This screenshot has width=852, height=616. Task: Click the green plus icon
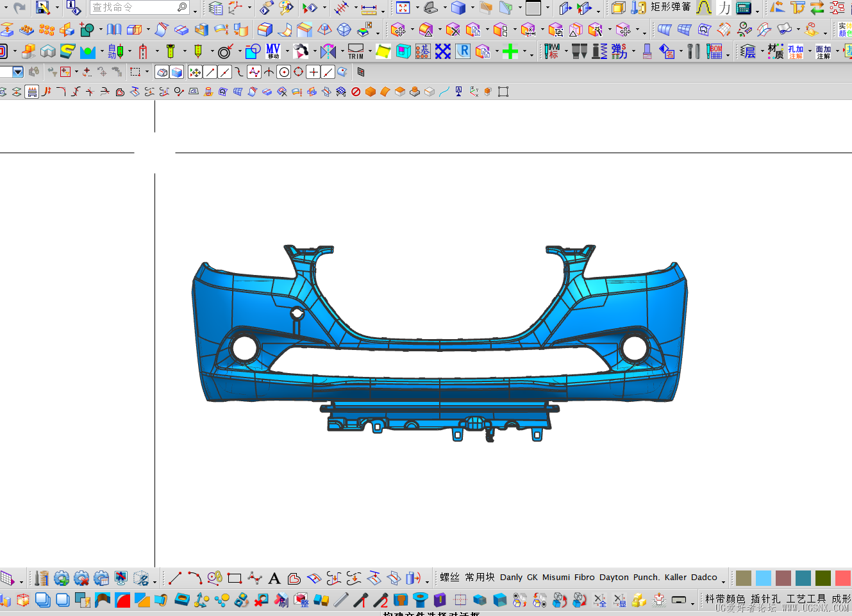tap(510, 52)
